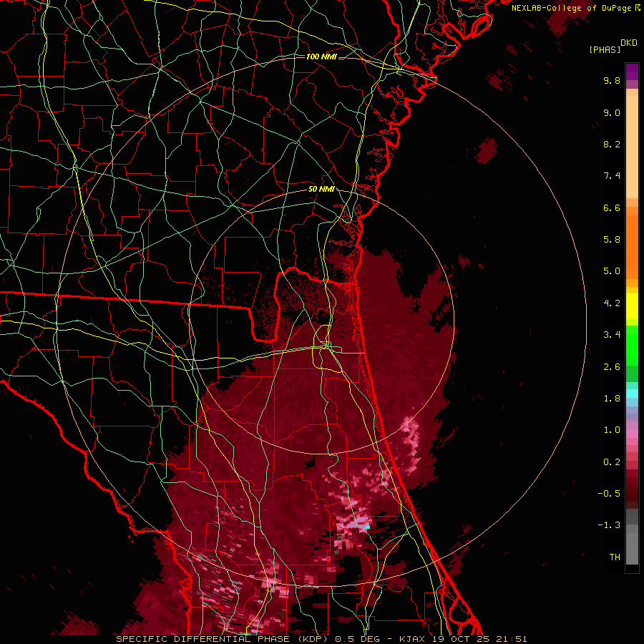Click the "19 OCT 25" date in caption

click(x=462, y=639)
